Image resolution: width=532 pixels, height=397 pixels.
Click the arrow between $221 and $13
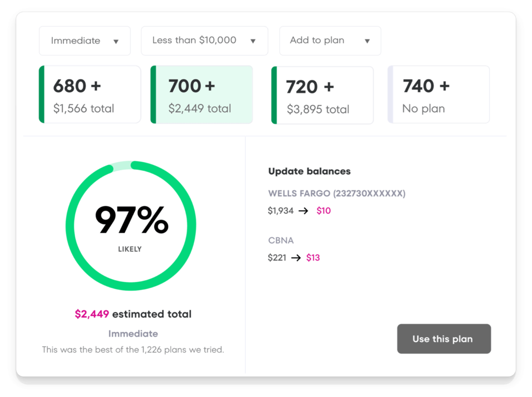pyautogui.click(x=297, y=257)
